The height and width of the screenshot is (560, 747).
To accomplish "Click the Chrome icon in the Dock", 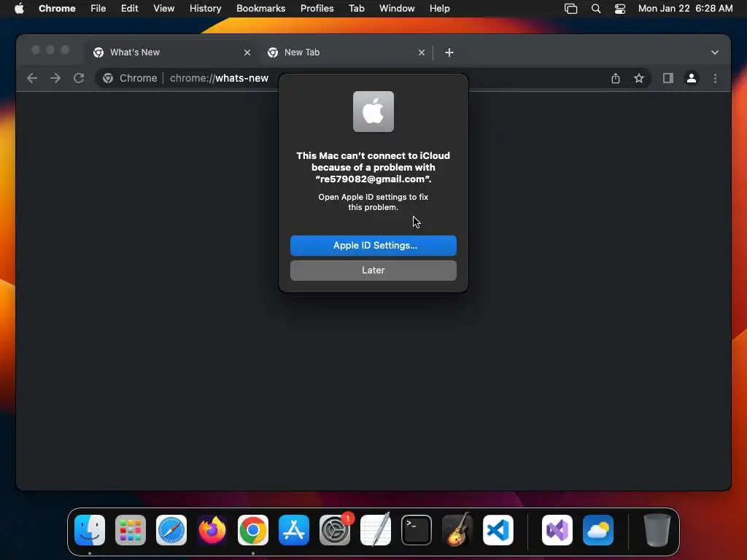I will click(253, 529).
